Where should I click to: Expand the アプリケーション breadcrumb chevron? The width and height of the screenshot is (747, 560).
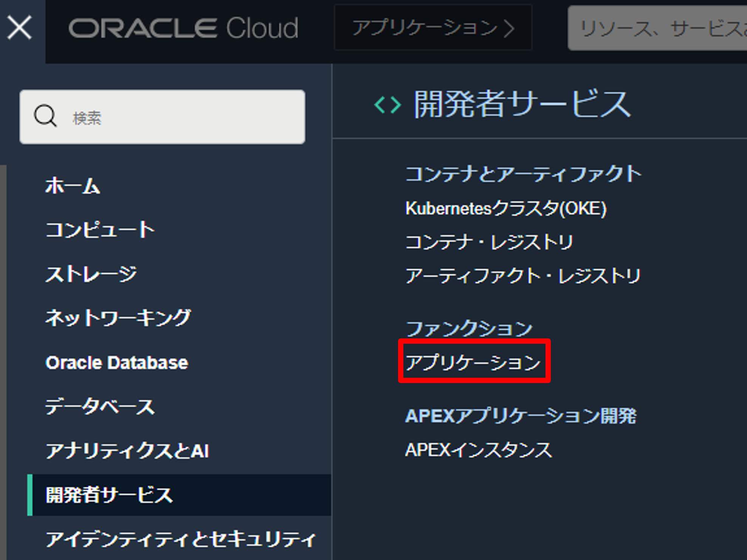click(510, 28)
